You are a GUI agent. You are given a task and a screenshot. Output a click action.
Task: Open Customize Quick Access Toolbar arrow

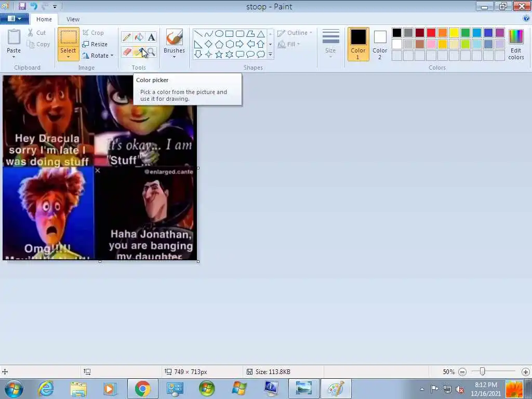(55, 6)
